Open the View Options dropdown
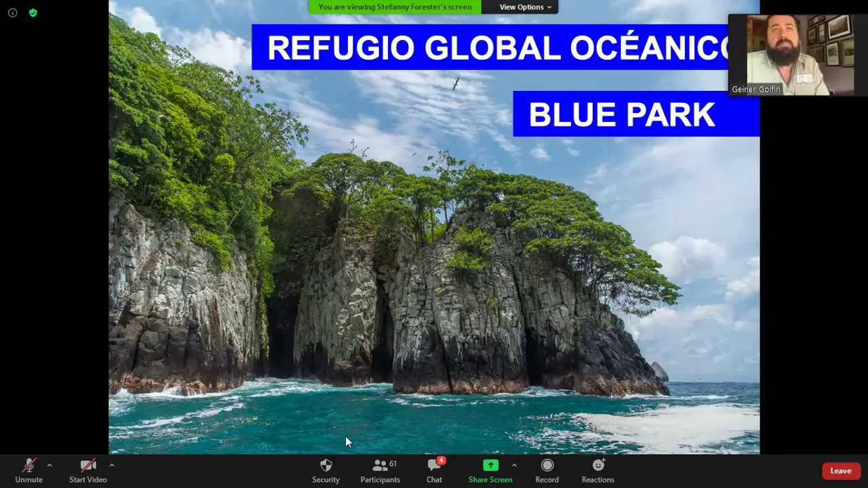Screen dimensions: 868x488 pos(526,7)
